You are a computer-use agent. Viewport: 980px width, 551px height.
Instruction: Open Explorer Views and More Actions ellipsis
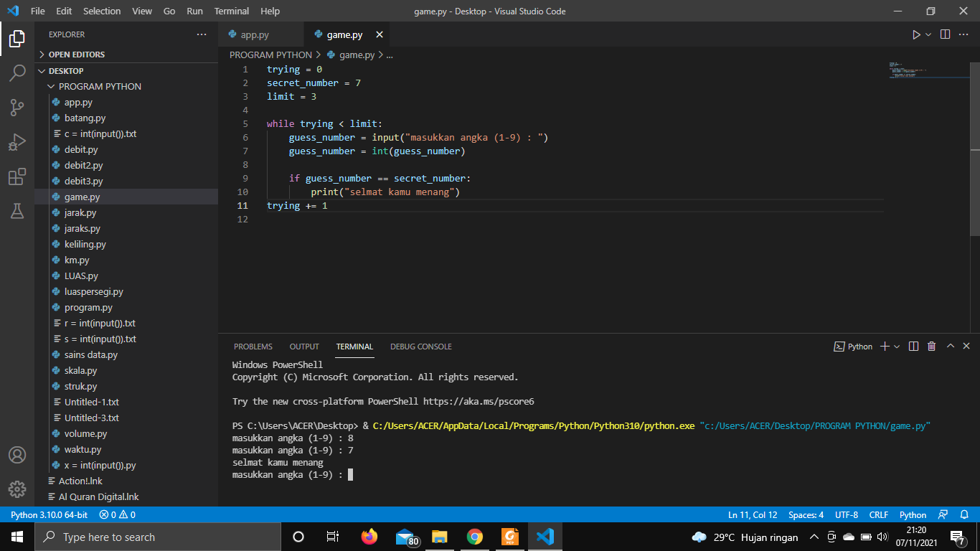pyautogui.click(x=202, y=34)
